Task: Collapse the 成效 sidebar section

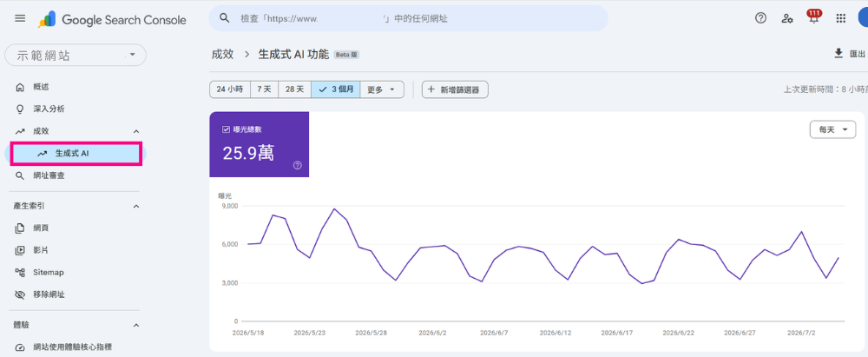Action: pyautogui.click(x=136, y=131)
